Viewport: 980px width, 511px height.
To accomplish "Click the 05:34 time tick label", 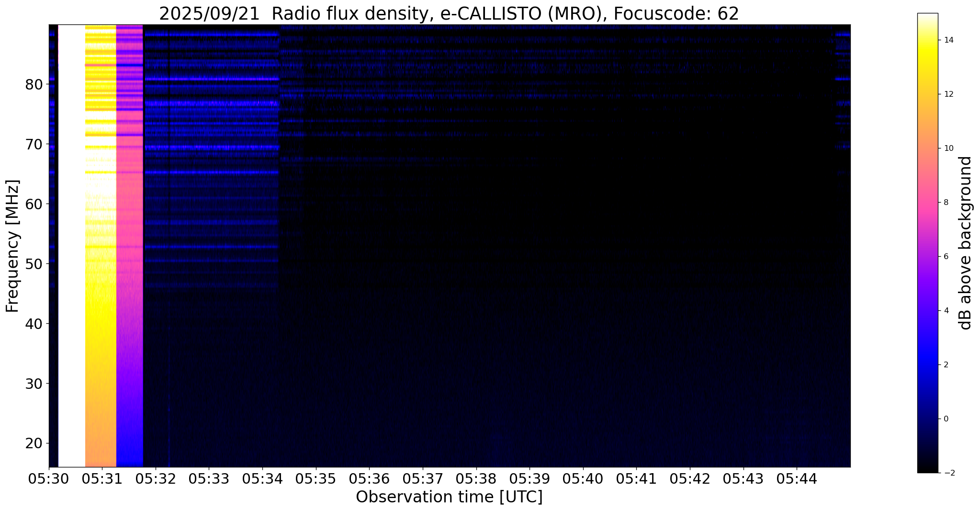I will point(262,478).
